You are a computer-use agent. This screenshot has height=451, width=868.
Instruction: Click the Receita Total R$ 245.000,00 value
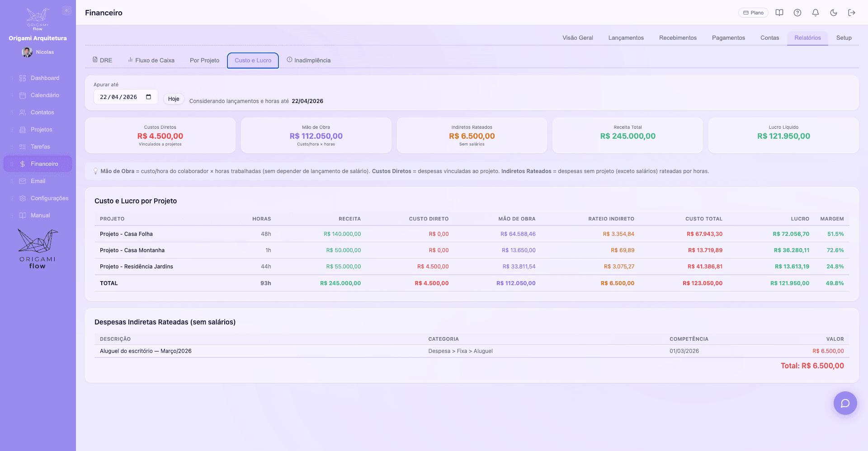627,136
